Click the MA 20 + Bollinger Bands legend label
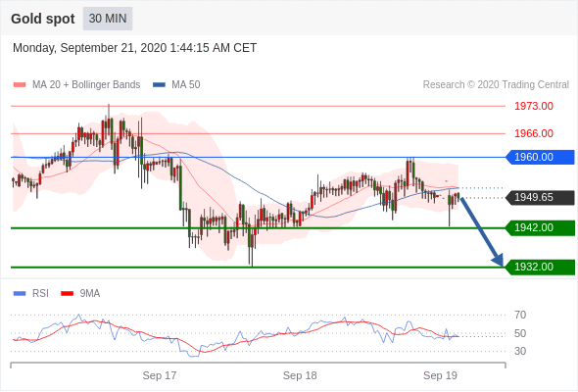The width and height of the screenshot is (578, 392). tap(86, 85)
